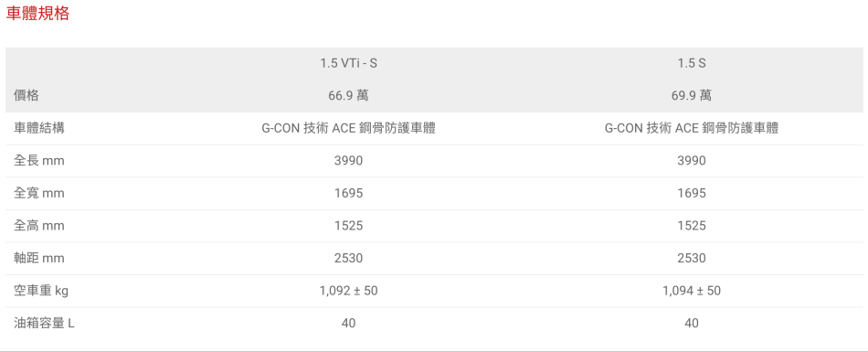Click the 全長 mm row label

[x=39, y=161]
